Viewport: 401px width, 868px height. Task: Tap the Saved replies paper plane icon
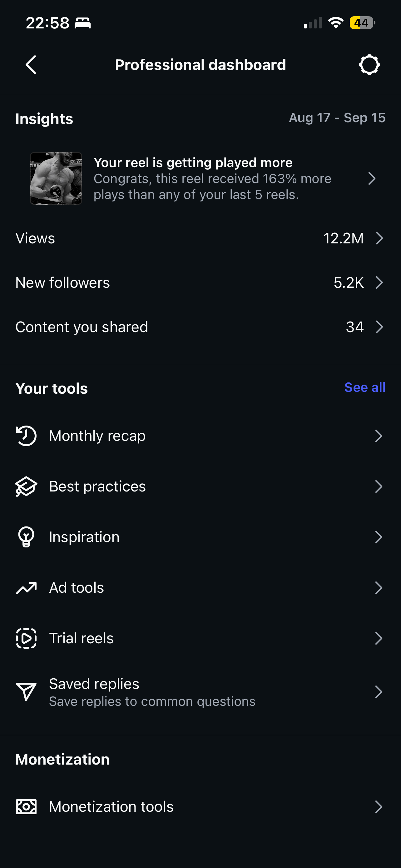point(26,692)
